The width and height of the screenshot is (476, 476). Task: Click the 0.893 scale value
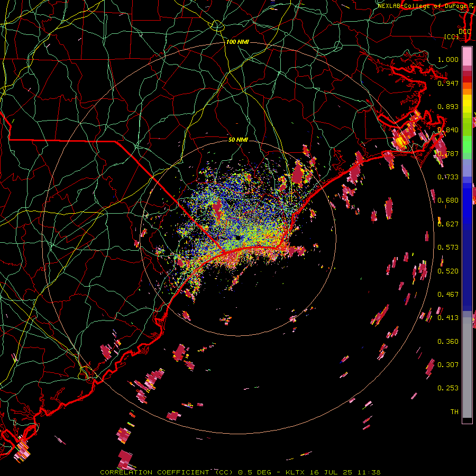click(448, 106)
